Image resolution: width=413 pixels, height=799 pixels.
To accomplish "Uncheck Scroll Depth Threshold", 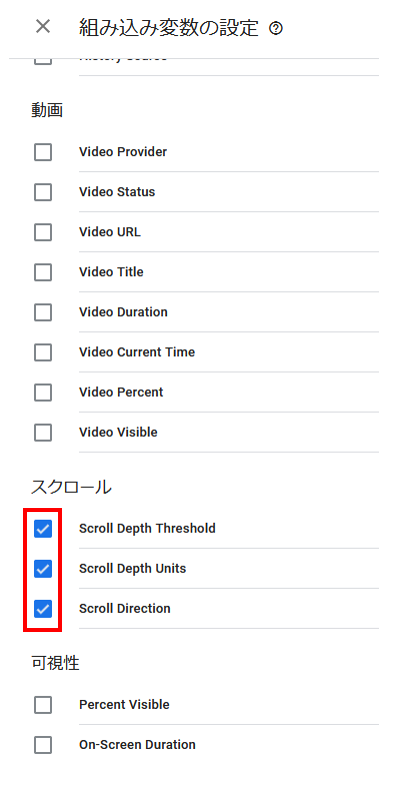I will pos(43,528).
